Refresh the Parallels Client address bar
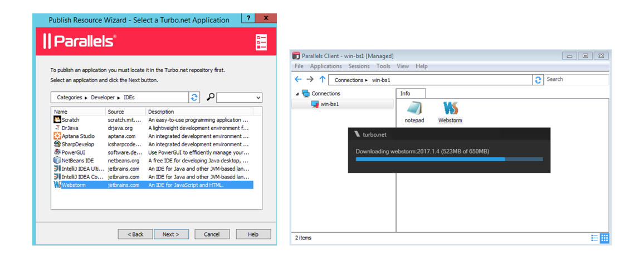 [x=538, y=80]
